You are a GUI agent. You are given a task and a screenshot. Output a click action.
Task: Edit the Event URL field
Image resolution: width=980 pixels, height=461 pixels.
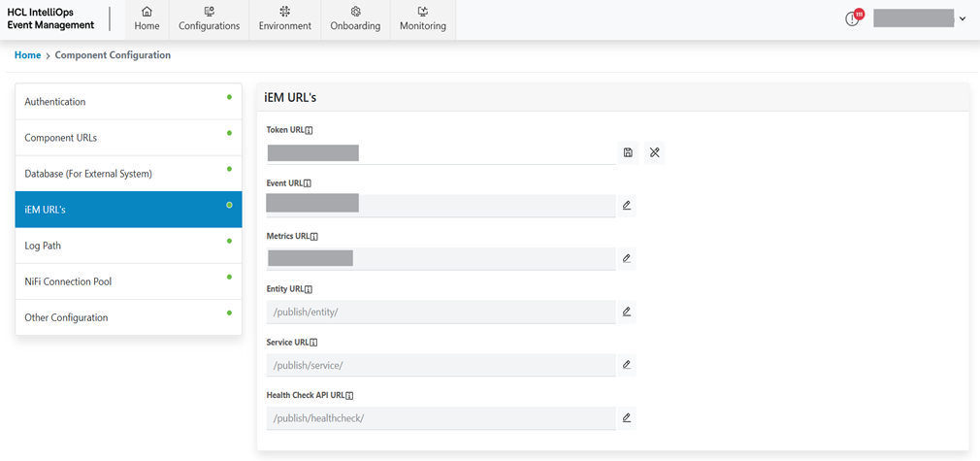pos(627,206)
